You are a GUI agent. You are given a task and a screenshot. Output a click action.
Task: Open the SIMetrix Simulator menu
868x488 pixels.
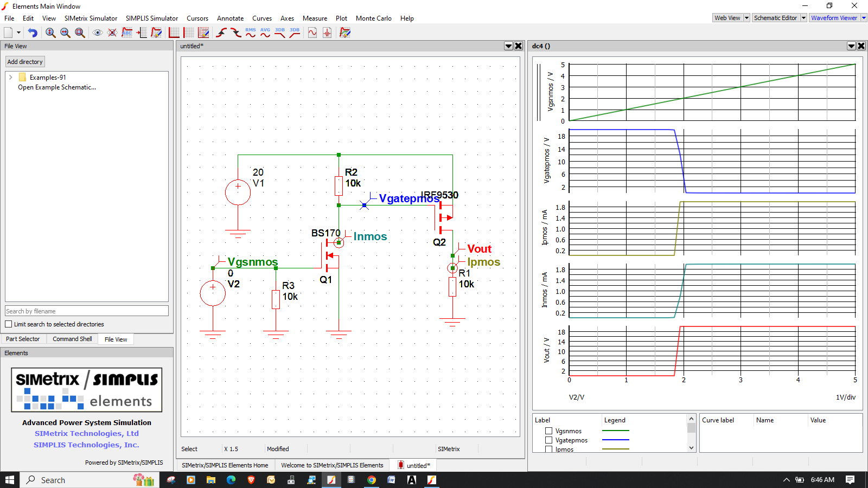[91, 18]
